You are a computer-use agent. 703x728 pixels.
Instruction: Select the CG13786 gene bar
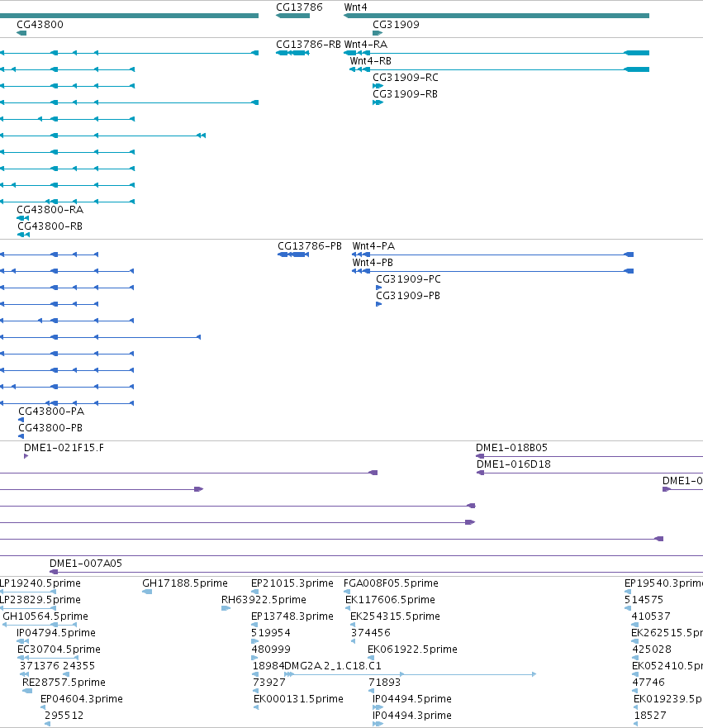pyautogui.click(x=292, y=16)
